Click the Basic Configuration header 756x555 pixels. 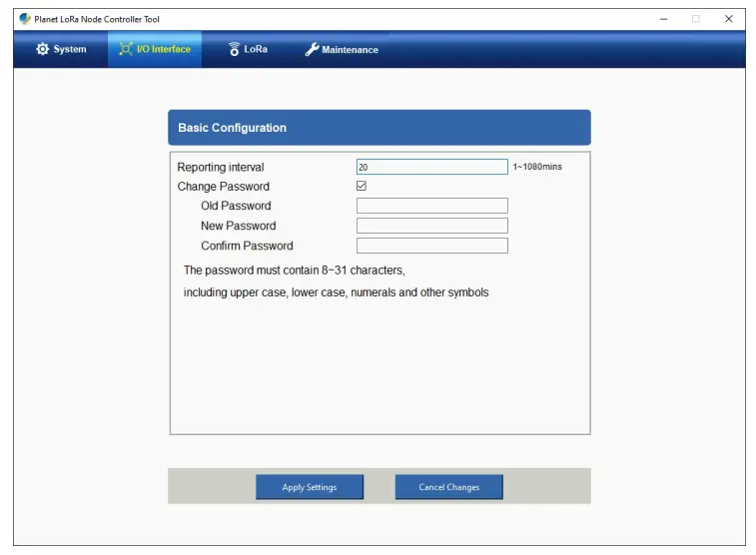(379, 128)
